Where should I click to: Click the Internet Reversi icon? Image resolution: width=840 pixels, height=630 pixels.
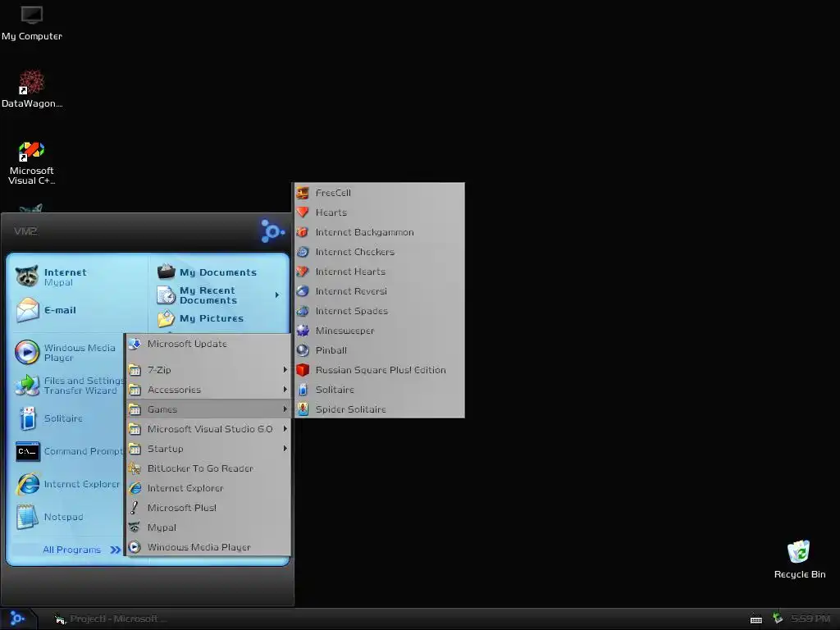[303, 291]
